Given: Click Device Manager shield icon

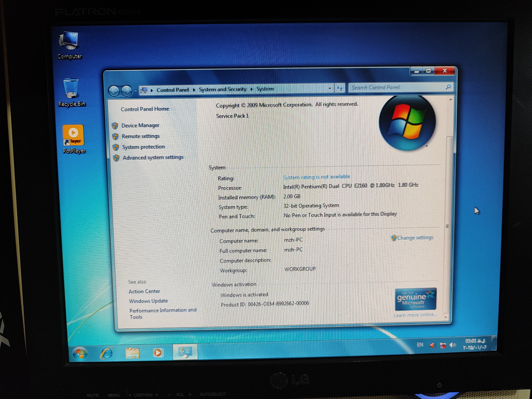Looking at the screenshot, I should (x=115, y=126).
